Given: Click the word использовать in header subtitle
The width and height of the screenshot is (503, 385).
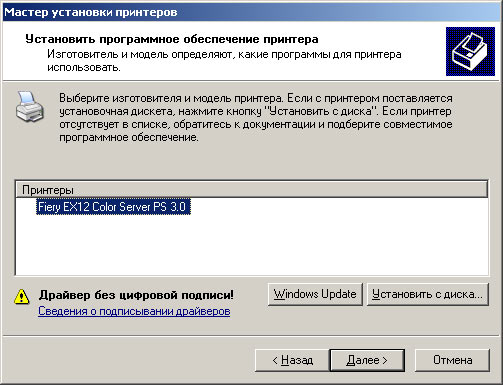Looking at the screenshot, I should (x=84, y=67).
